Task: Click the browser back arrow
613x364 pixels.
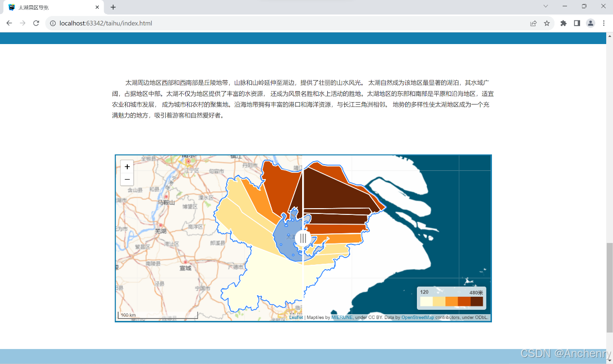Action: pos(9,23)
